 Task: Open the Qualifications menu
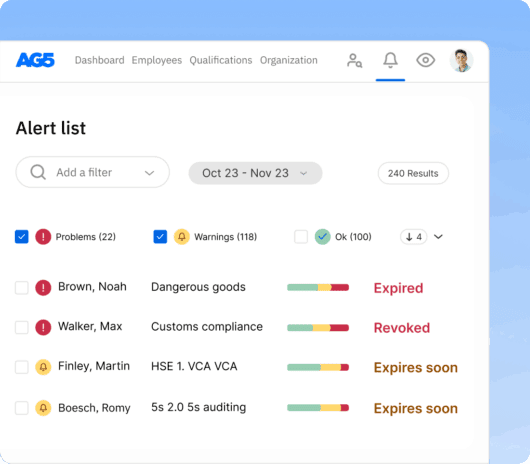[x=221, y=60]
